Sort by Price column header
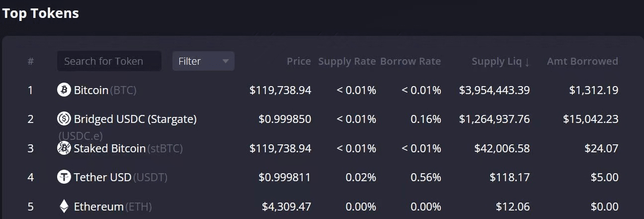The height and width of the screenshot is (219, 644). (x=299, y=61)
